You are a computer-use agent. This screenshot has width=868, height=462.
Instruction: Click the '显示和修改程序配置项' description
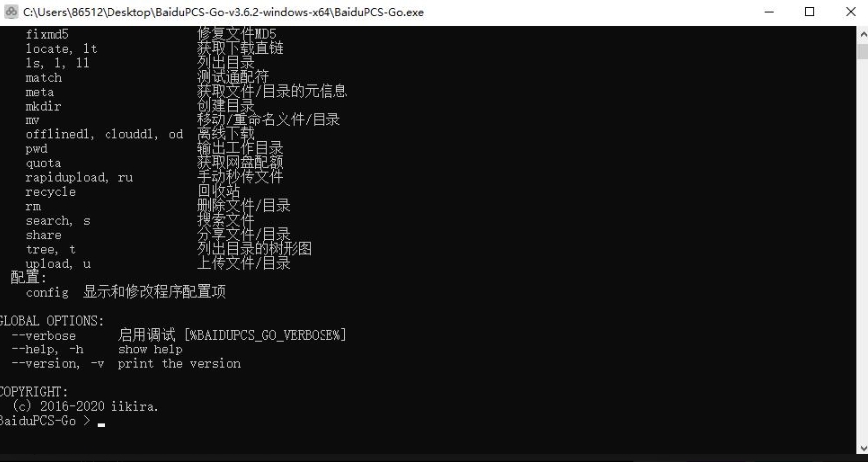coord(154,292)
